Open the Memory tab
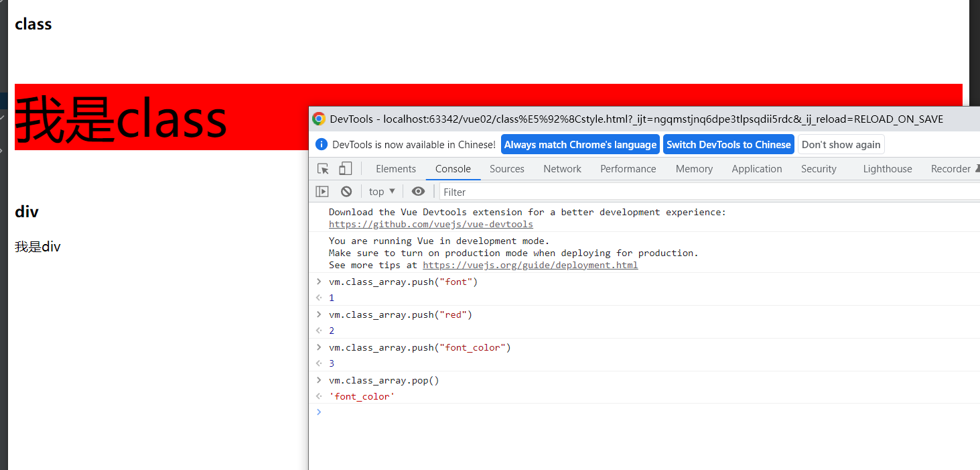Viewport: 980px width, 470px height. (x=694, y=169)
